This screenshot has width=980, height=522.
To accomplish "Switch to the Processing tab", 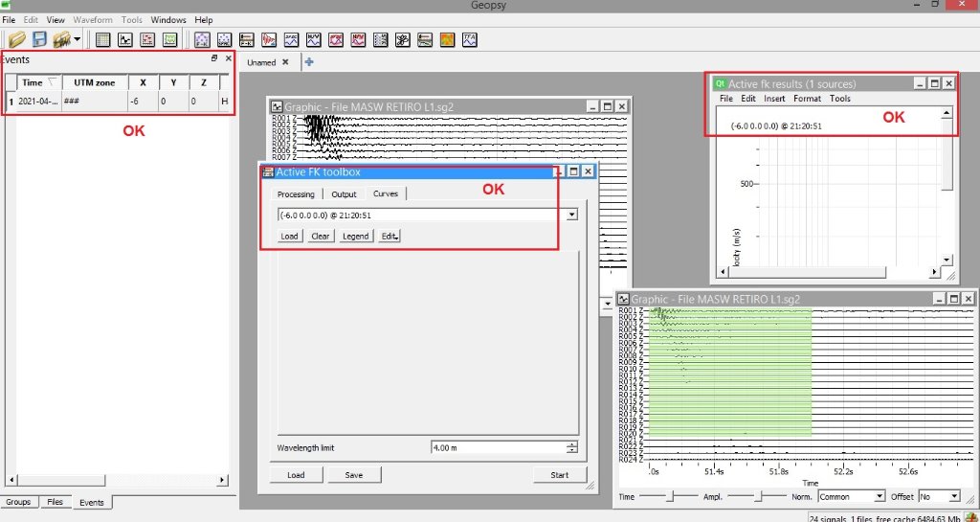I will pyautogui.click(x=296, y=194).
